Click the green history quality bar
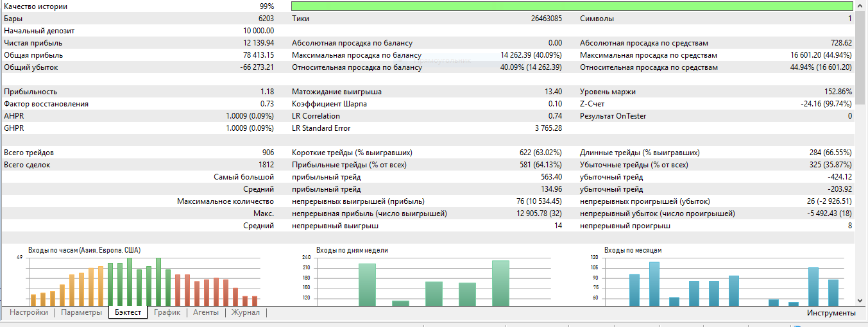 572,6
